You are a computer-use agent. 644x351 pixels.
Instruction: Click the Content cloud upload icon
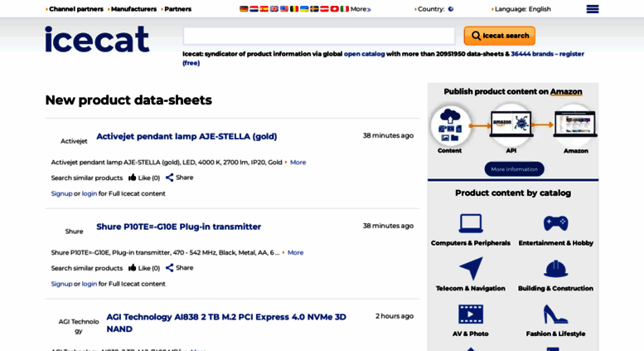450,125
